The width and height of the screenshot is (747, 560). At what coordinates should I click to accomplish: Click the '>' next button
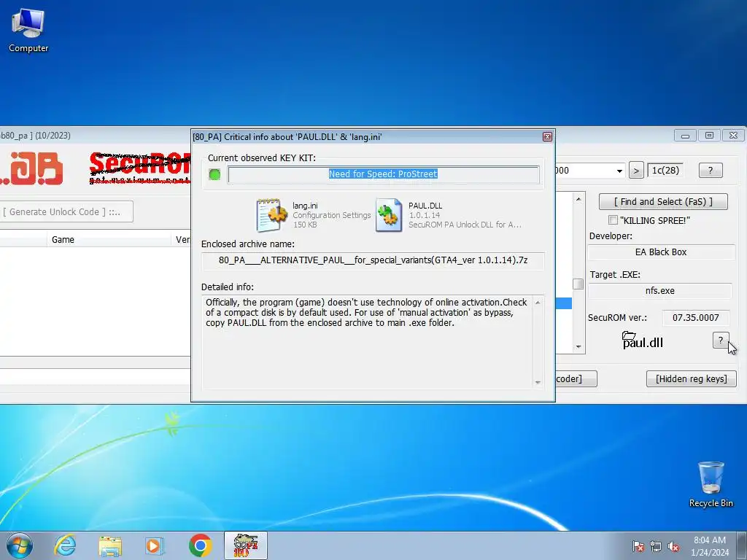(636, 171)
